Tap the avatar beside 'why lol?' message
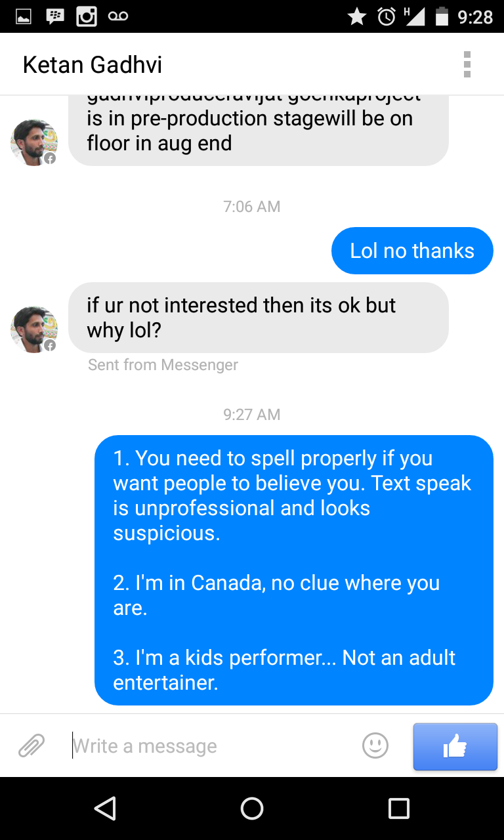 point(33,329)
